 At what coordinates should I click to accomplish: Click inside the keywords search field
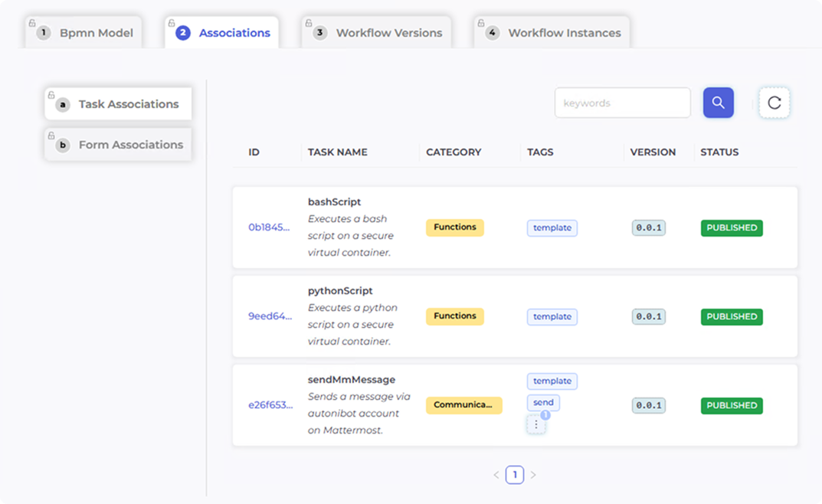tap(622, 103)
